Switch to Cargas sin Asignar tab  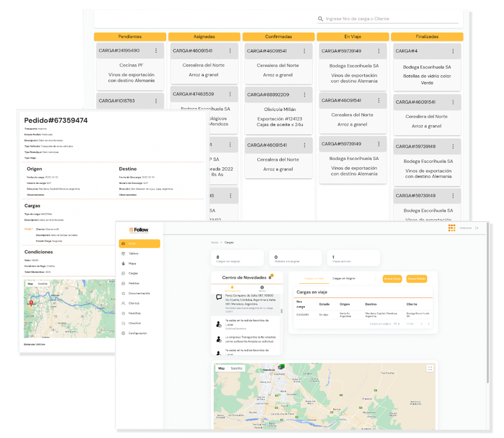344,278
